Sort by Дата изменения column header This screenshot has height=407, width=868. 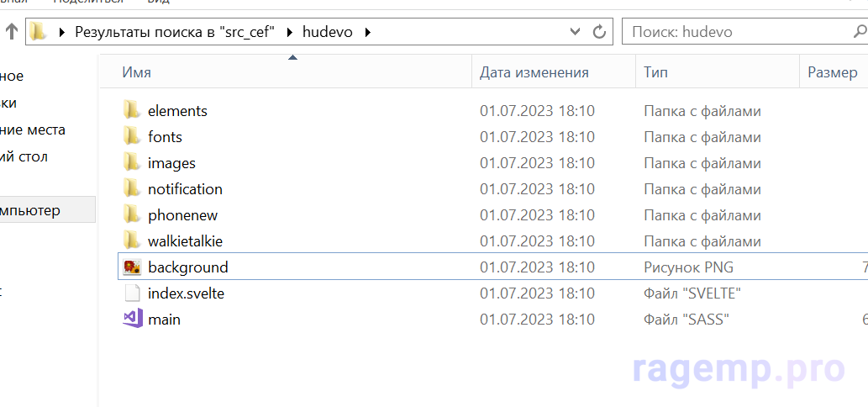click(534, 72)
